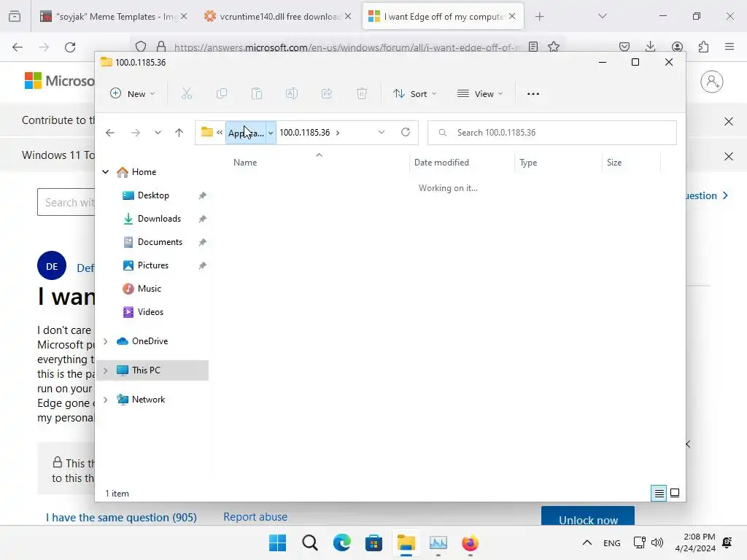This screenshot has height=560, width=747.
Task: Click the Delete trash icon in Explorer
Action: pos(362,94)
